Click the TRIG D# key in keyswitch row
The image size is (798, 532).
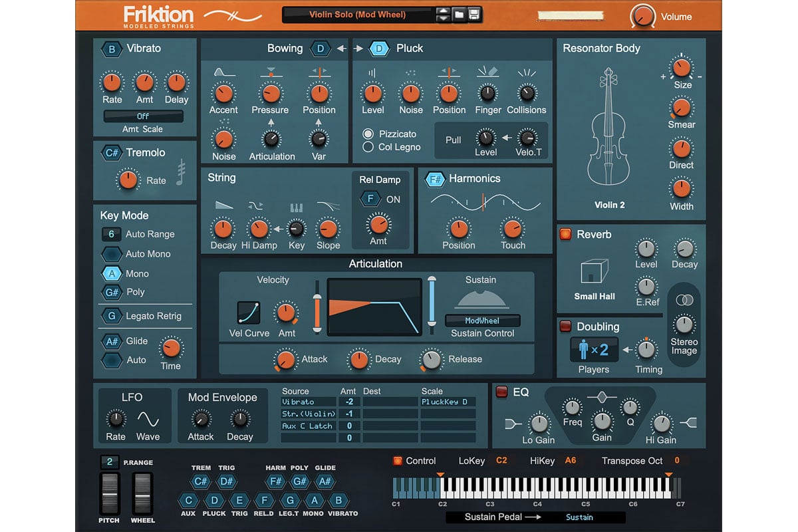(x=226, y=481)
